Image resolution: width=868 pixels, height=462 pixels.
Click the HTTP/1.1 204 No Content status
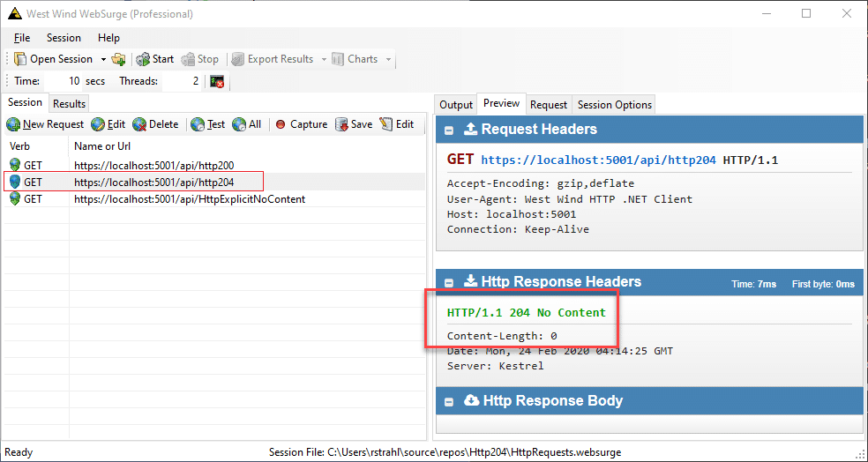527,313
